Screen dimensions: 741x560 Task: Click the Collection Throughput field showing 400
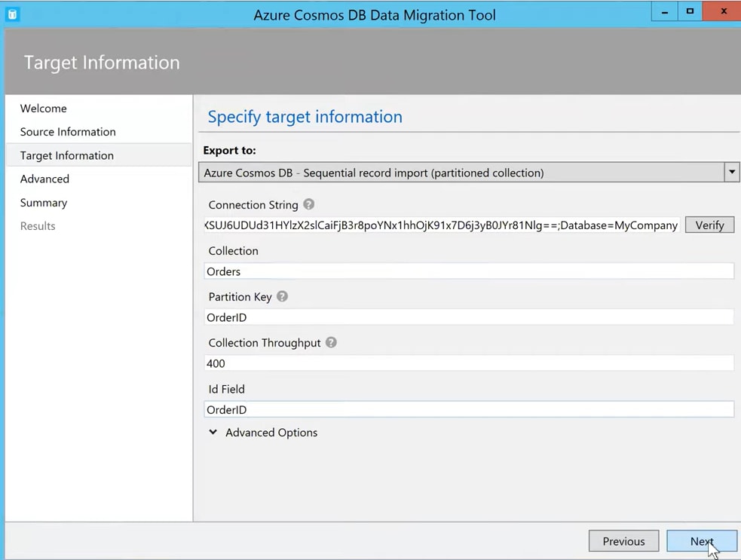pos(469,363)
